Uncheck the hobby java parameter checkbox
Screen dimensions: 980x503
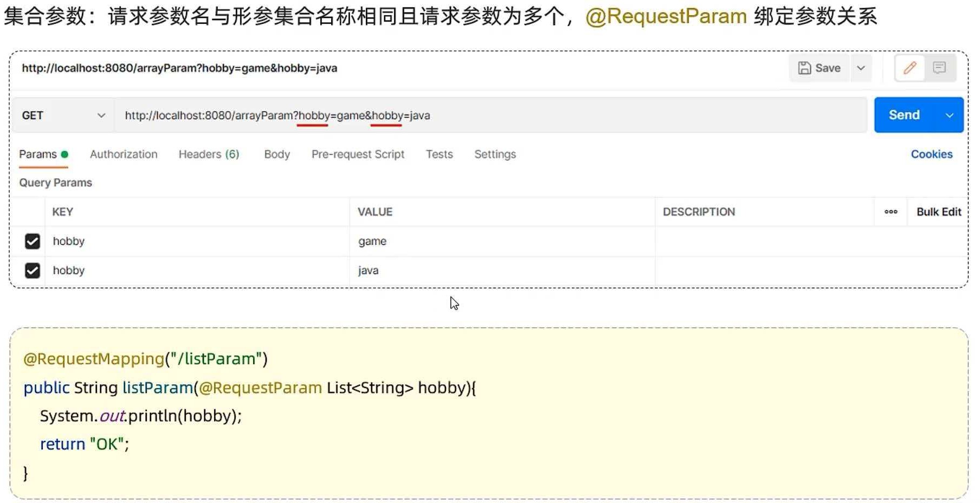(x=33, y=270)
